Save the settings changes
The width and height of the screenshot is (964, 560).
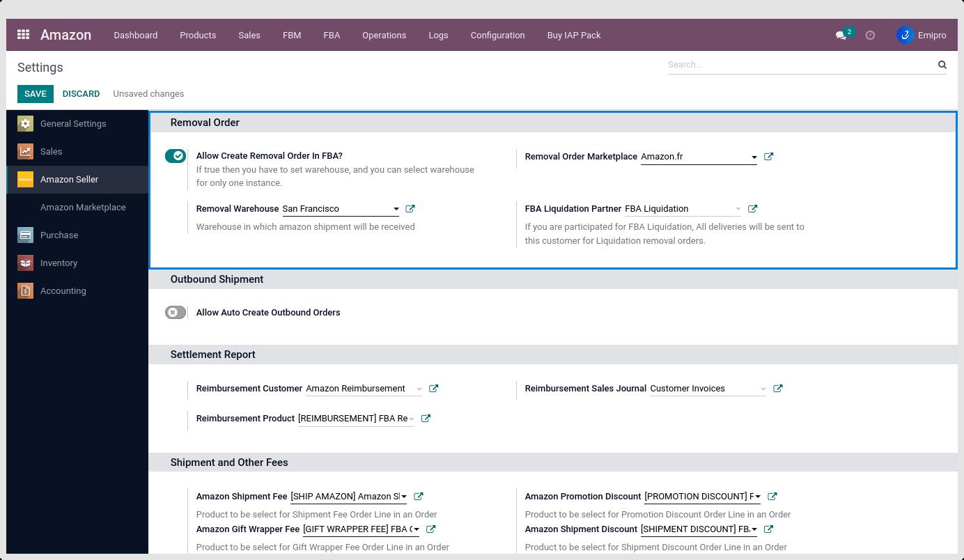(x=36, y=94)
